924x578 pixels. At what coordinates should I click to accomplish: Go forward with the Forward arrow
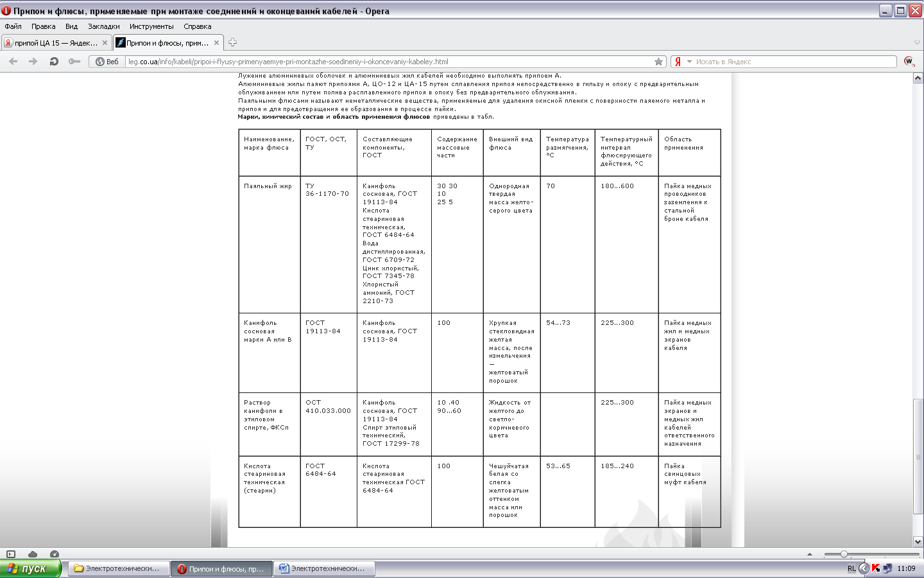[x=33, y=62]
